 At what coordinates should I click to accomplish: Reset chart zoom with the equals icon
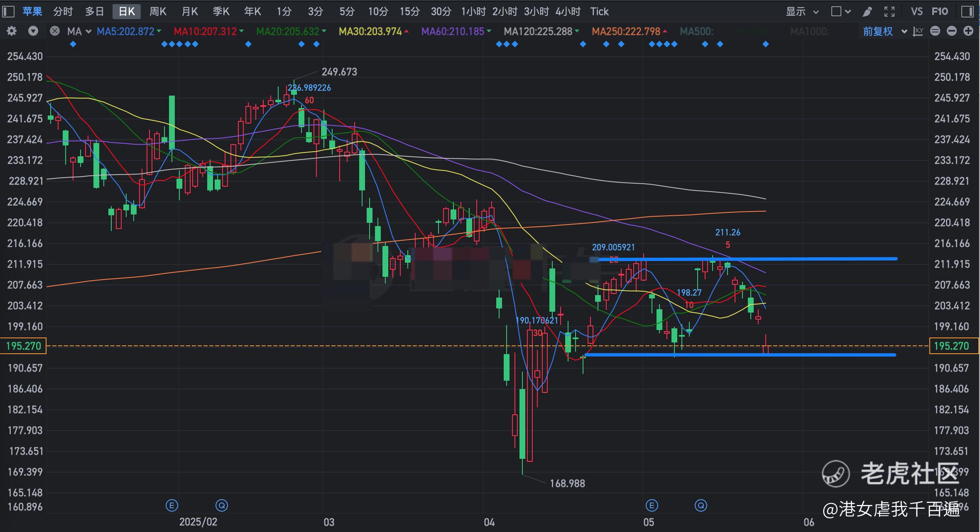935,31
